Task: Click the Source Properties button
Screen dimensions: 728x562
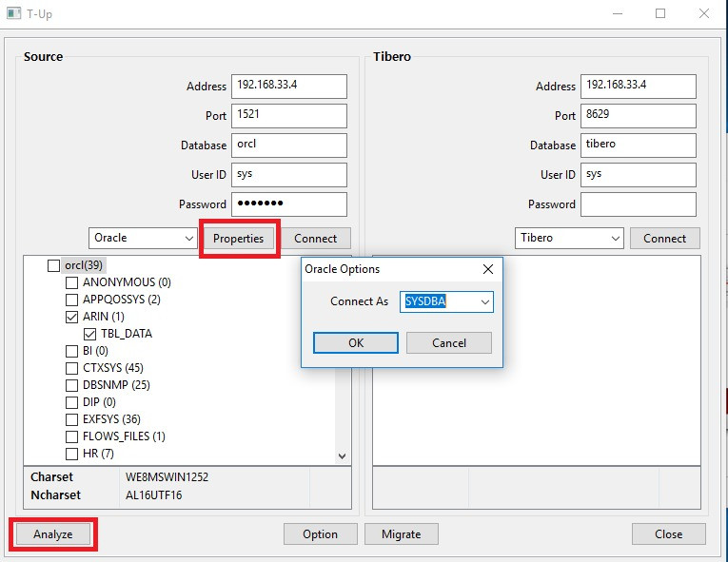Action: click(238, 239)
